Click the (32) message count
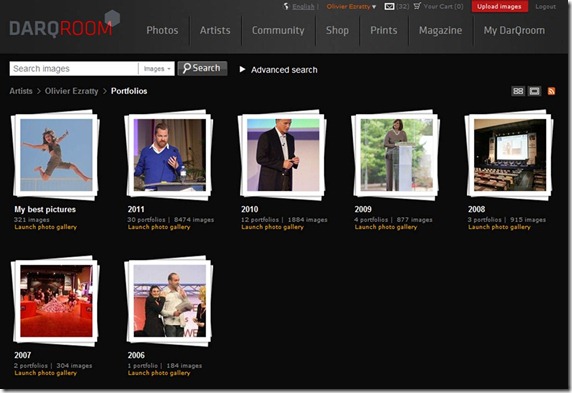Image resolution: width=572 pixels, height=393 pixels. pos(402,7)
